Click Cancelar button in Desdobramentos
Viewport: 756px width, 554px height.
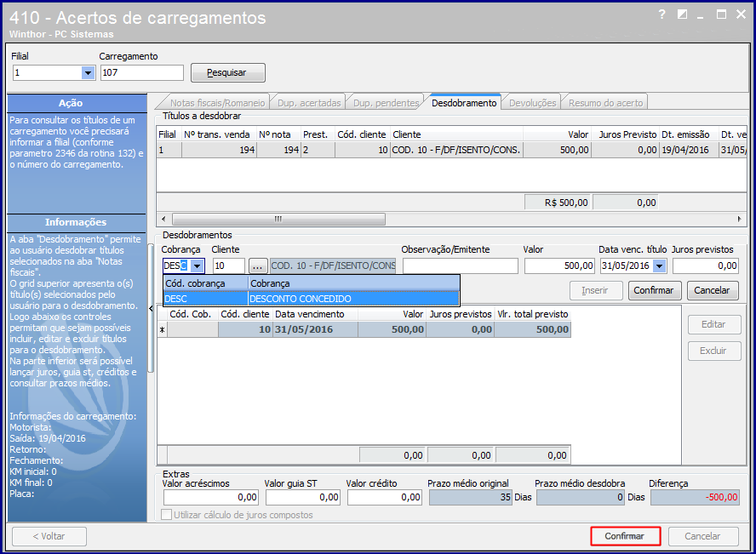[x=712, y=290]
